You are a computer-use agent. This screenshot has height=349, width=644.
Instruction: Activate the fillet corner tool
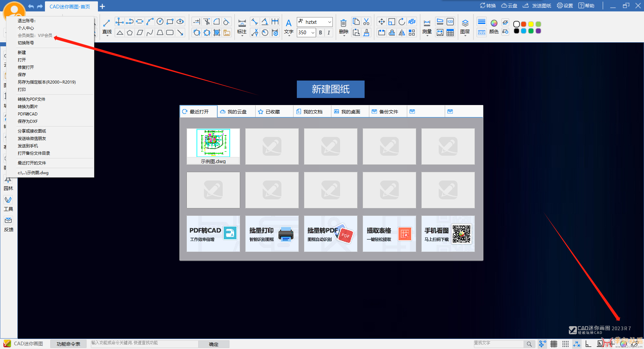(x=217, y=22)
